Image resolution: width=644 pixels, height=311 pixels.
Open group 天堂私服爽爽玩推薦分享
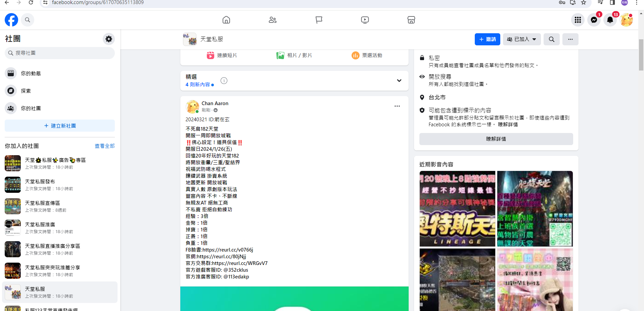[60, 271]
